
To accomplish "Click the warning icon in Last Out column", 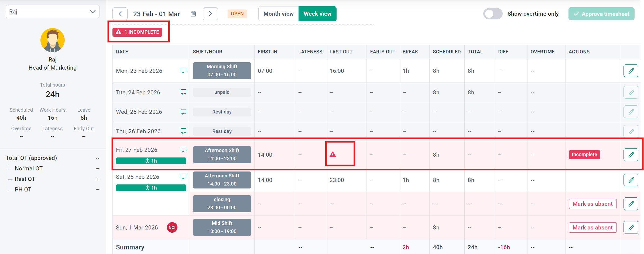I will 333,155.
